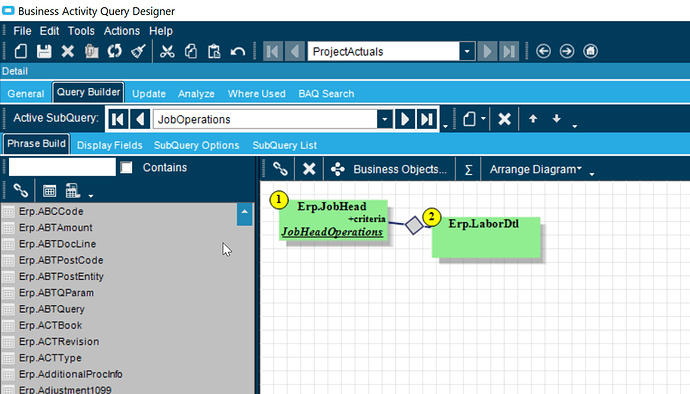Click the Business Objects... button
This screenshot has width=690, height=394.
tap(400, 169)
